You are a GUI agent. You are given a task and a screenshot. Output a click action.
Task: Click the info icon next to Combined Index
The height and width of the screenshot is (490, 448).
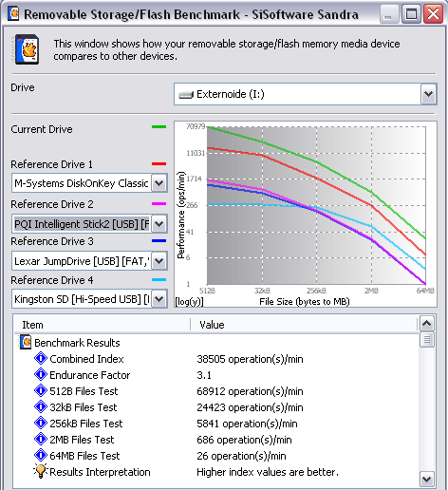pyautogui.click(x=41, y=359)
